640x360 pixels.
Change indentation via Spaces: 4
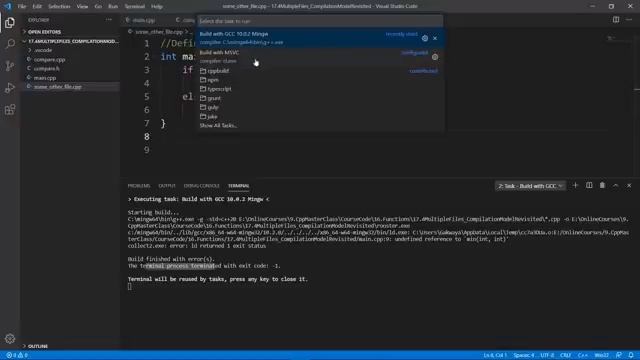524,355
